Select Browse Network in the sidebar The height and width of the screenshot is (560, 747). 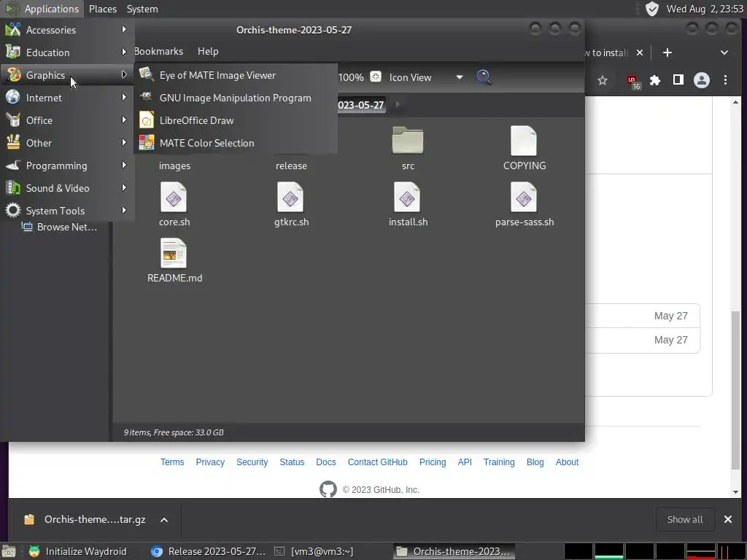[60, 227]
